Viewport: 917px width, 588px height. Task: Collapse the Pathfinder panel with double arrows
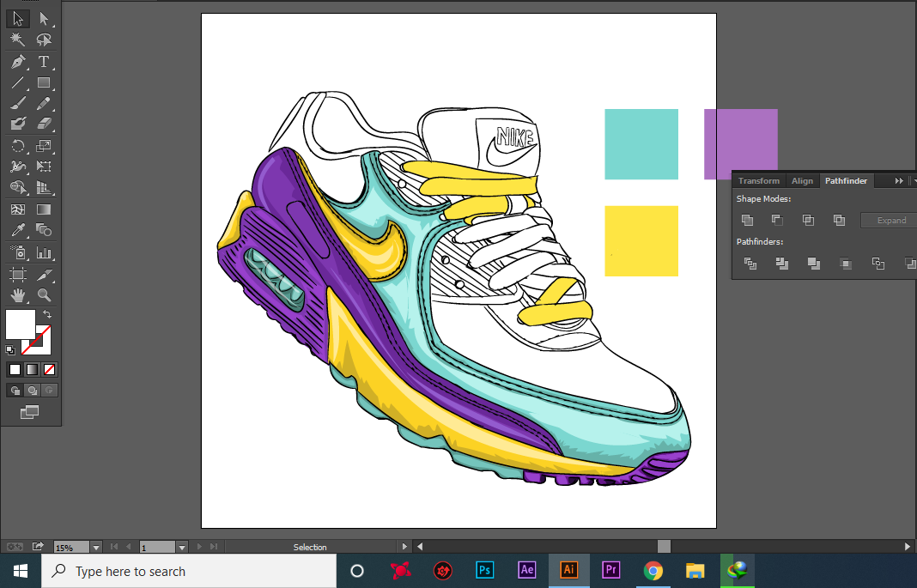point(899,181)
